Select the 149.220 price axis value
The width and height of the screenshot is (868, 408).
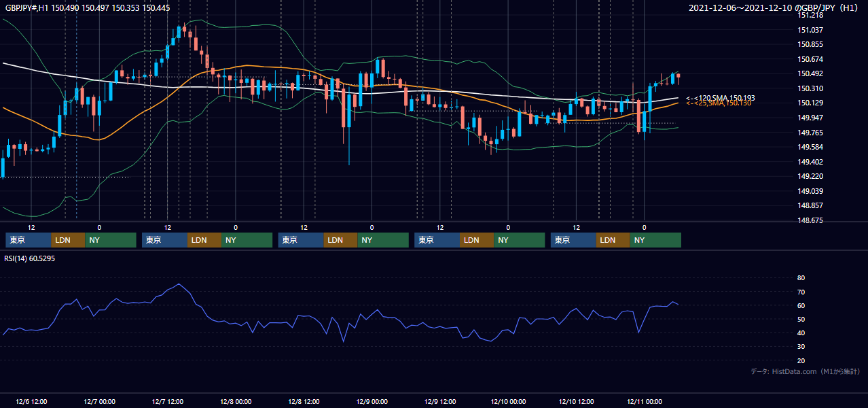coord(810,176)
